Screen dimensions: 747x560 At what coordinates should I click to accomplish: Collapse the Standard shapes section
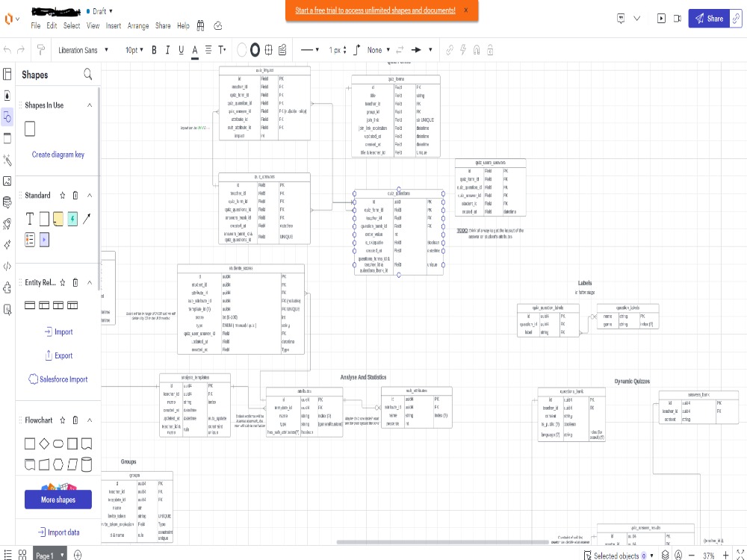pyautogui.click(x=90, y=195)
